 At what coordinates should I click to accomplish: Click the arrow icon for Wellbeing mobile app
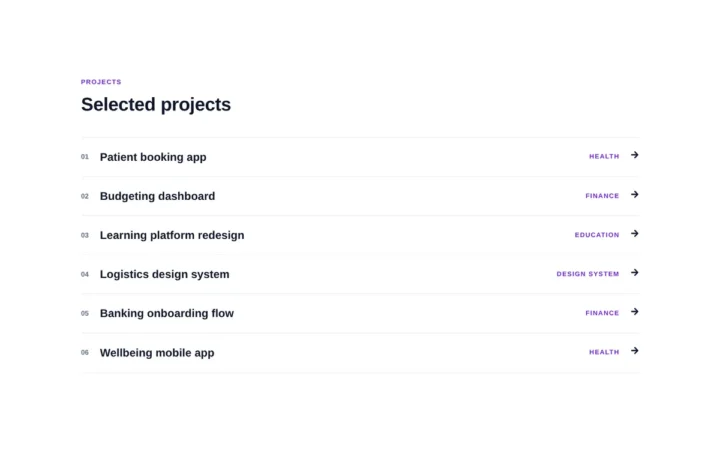coord(635,351)
